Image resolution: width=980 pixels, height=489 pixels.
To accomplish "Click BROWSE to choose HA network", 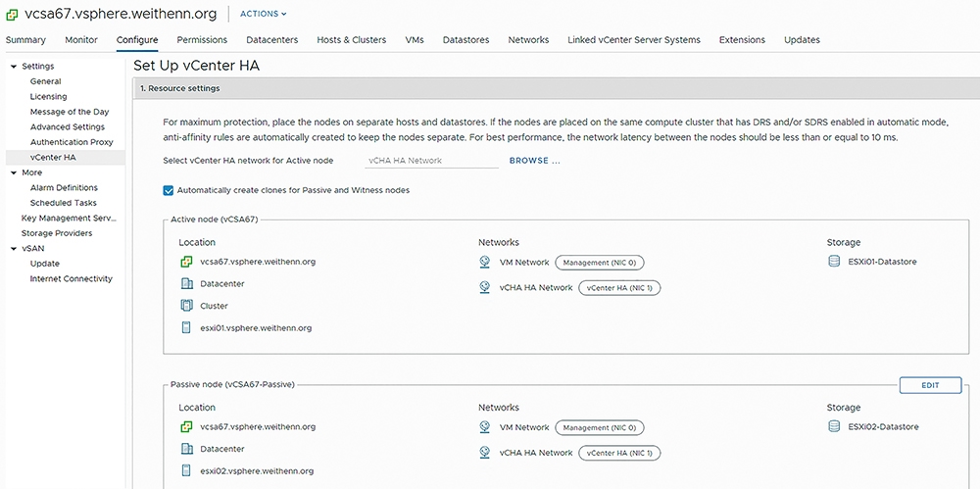I will (534, 161).
